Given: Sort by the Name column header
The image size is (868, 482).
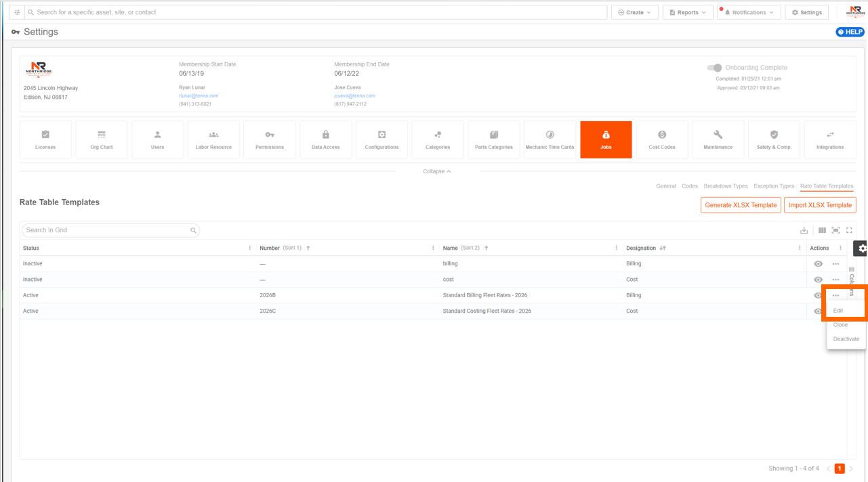Looking at the screenshot, I should point(451,248).
